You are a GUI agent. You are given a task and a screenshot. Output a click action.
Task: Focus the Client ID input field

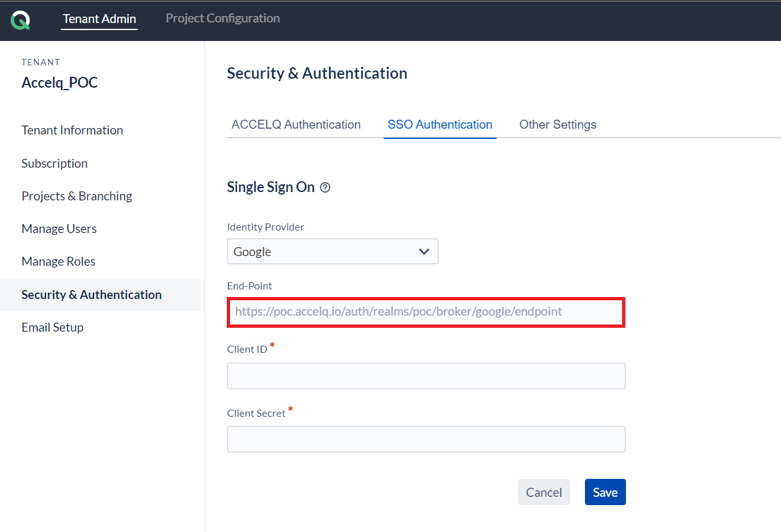tap(426, 376)
